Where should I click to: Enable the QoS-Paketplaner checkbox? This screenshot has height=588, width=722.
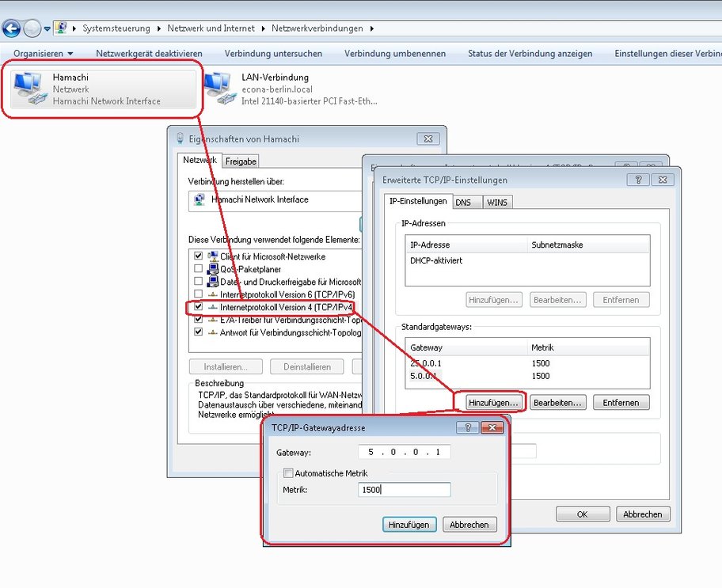(199, 268)
